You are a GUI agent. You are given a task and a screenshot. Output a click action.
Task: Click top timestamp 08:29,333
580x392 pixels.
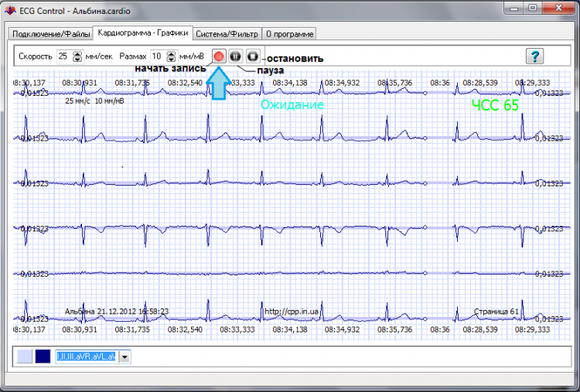(x=532, y=83)
